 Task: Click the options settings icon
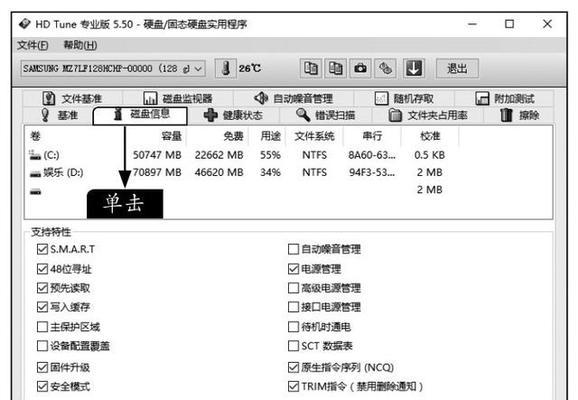[x=385, y=68]
